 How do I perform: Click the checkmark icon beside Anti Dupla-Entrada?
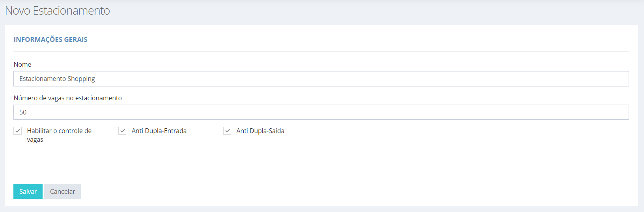tap(122, 131)
